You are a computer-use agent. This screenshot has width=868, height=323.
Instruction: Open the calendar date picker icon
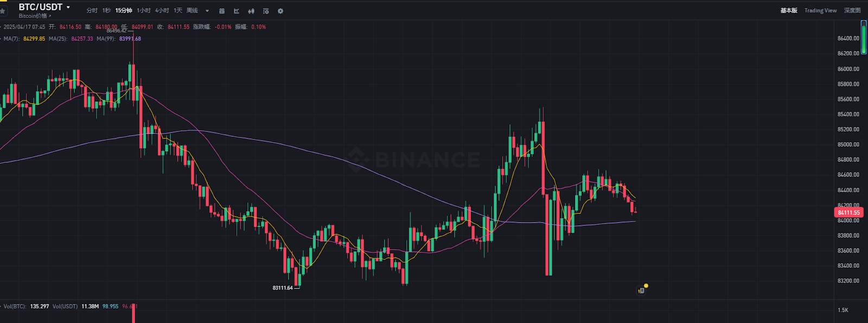tap(222, 11)
